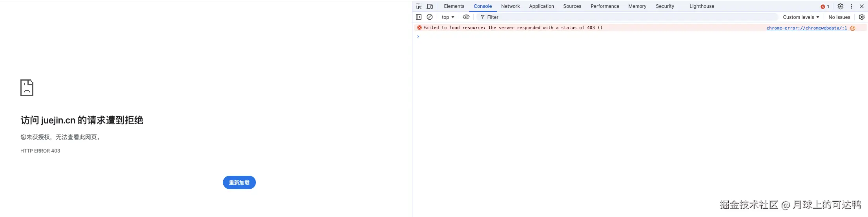Open the Lighthouse tab
Image resolution: width=868 pixels, height=217 pixels.
(x=702, y=6)
